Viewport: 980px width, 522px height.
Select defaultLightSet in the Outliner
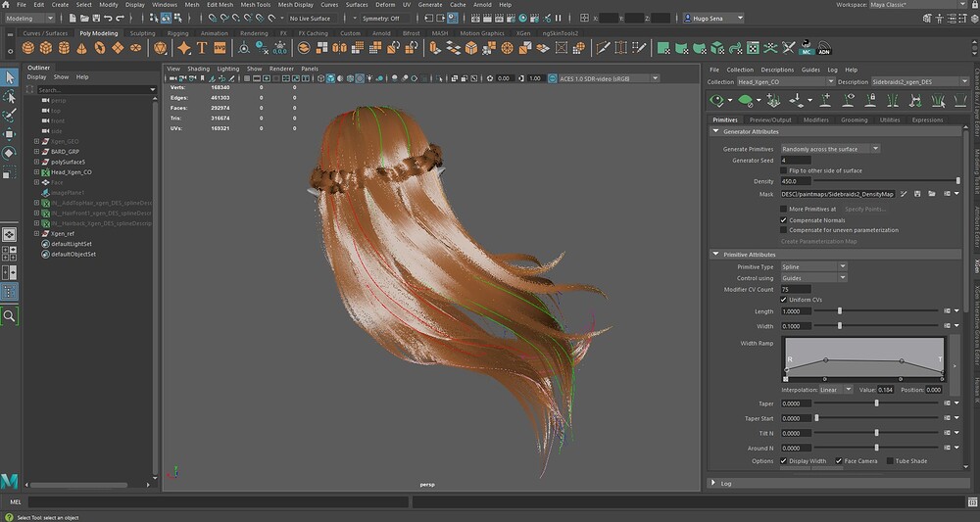[x=72, y=244]
